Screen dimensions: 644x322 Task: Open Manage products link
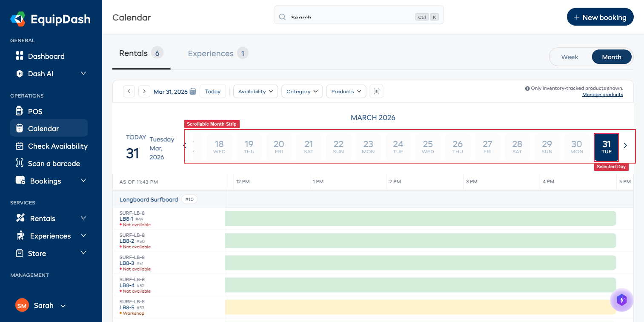pos(602,94)
